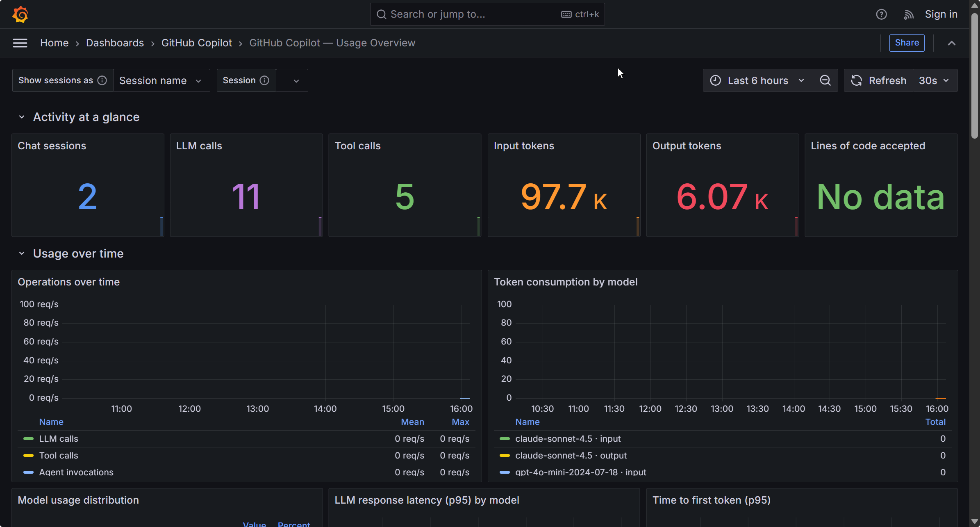The width and height of the screenshot is (980, 527).
Task: Click the green claude-sonnet-4.5 input color swatch
Action: point(505,438)
